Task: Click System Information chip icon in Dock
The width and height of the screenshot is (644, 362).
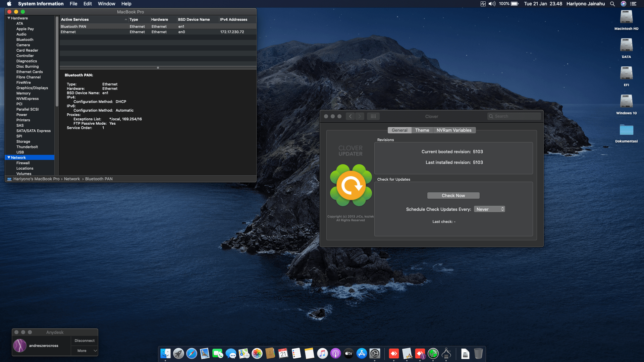Action: tap(446, 353)
